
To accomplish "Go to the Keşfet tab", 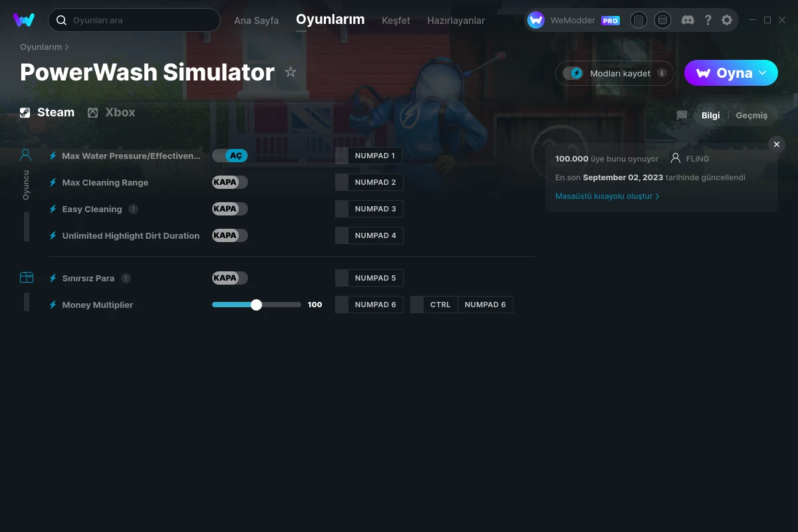I will pos(396,21).
